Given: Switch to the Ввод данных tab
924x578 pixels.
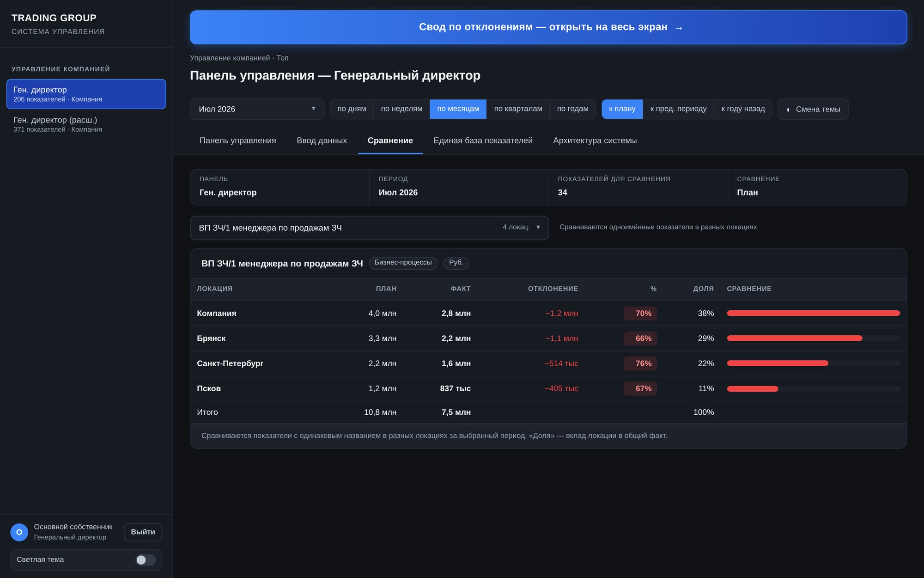Looking at the screenshot, I should pyautogui.click(x=322, y=141).
